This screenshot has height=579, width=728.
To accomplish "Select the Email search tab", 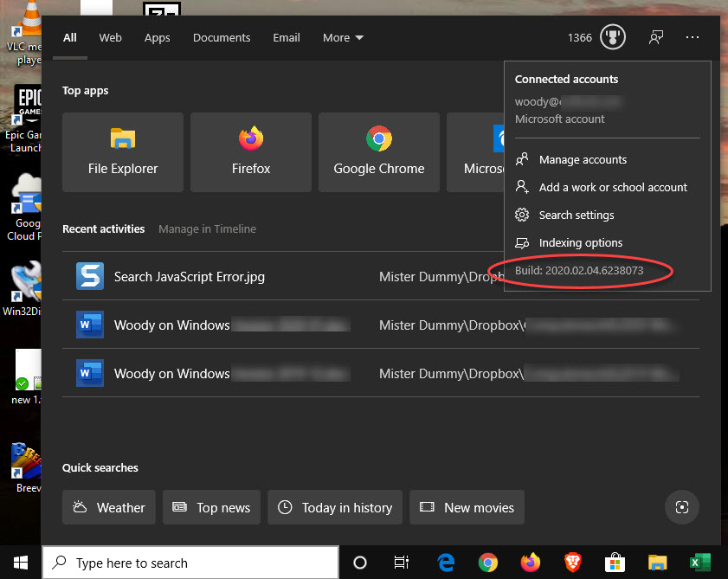I will [x=287, y=38].
